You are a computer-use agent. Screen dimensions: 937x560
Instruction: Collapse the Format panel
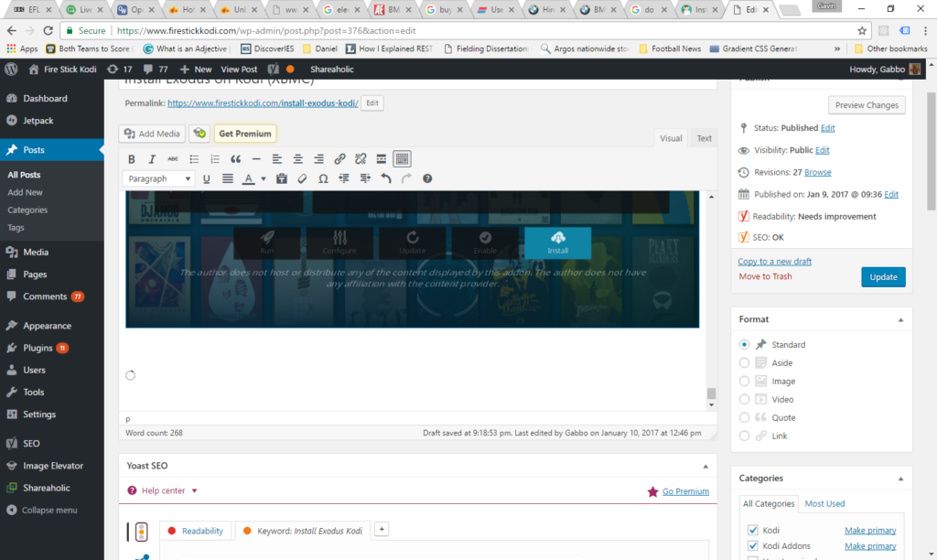coord(900,319)
